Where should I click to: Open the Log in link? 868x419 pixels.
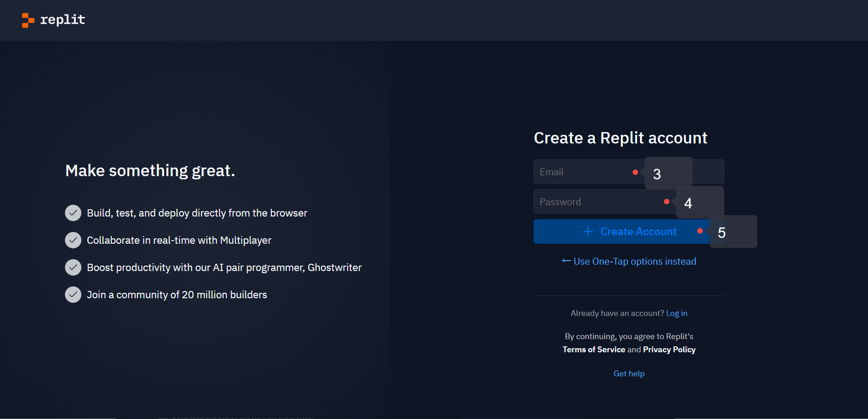677,313
